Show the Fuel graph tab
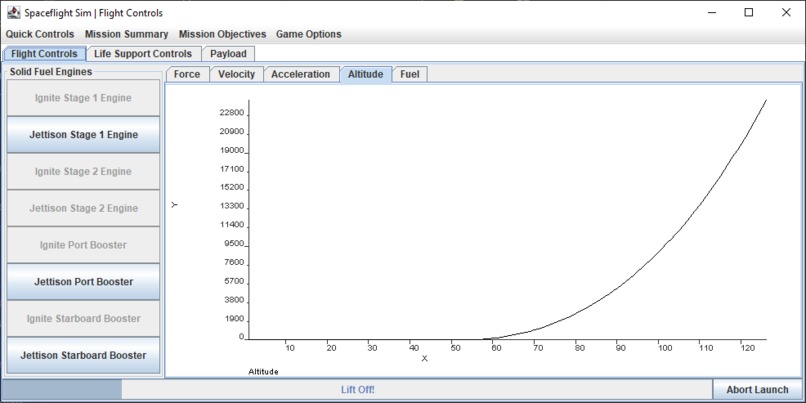The width and height of the screenshot is (806, 403). tap(410, 74)
